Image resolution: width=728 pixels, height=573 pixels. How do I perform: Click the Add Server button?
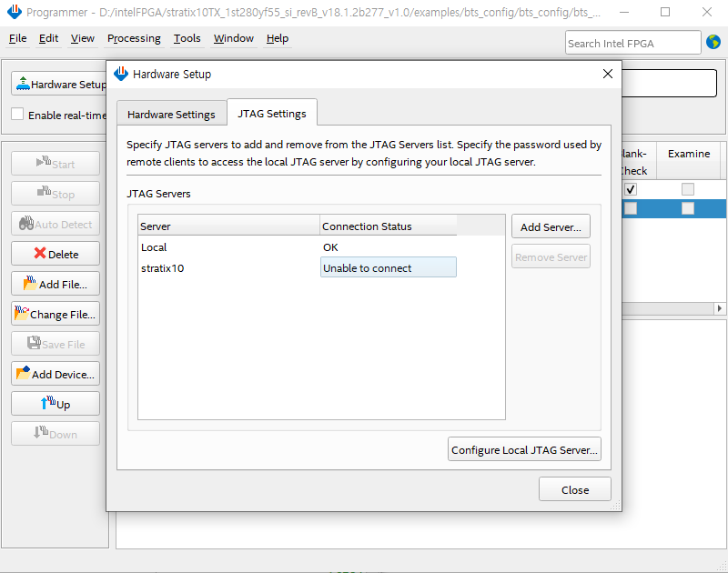(x=550, y=226)
